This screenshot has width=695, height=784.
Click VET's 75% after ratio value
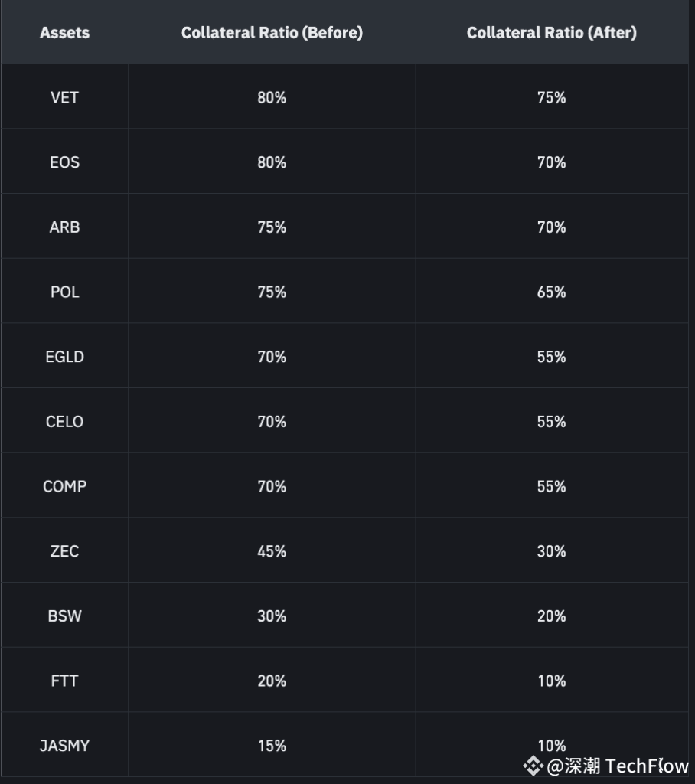coord(551,97)
